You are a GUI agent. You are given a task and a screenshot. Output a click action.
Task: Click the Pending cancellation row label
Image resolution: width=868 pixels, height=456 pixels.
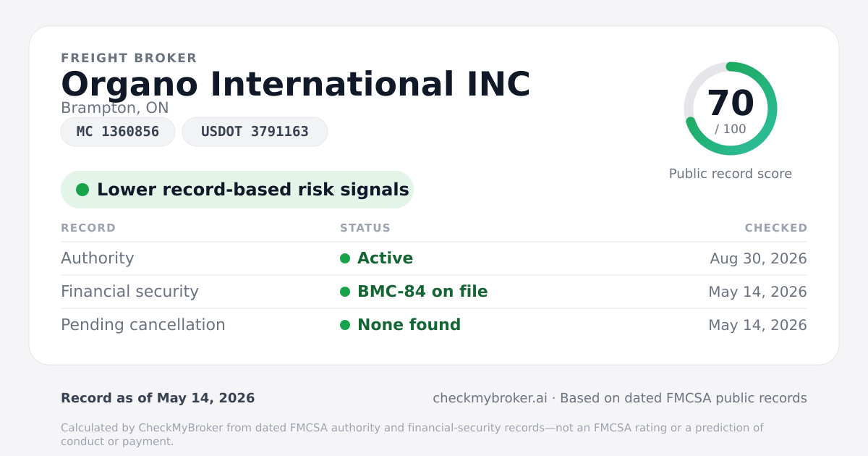coord(143,325)
